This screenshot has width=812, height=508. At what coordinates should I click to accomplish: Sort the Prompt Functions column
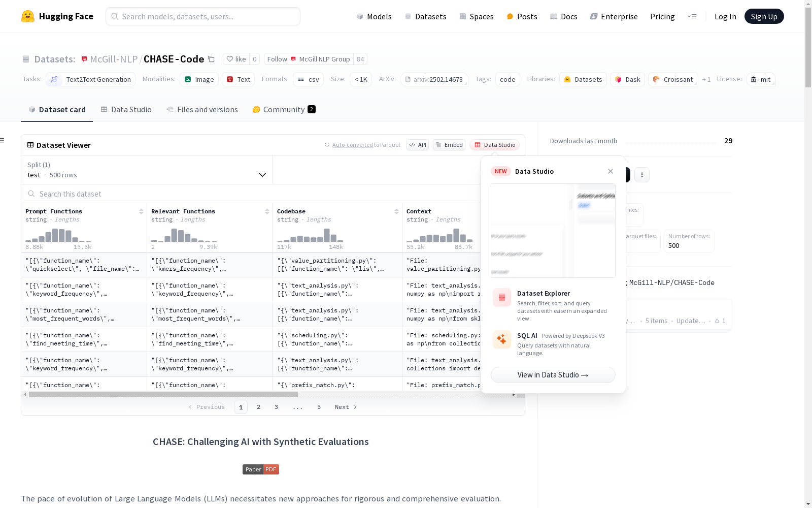[x=141, y=211]
